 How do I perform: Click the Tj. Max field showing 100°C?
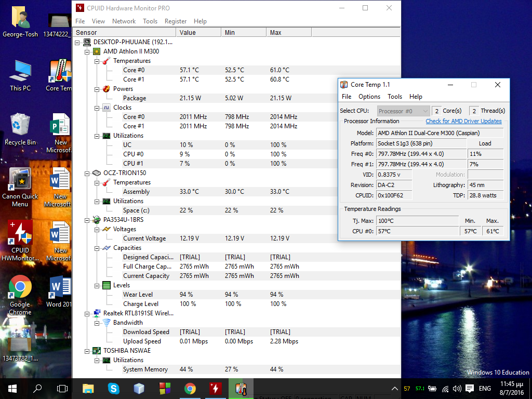(x=417, y=221)
